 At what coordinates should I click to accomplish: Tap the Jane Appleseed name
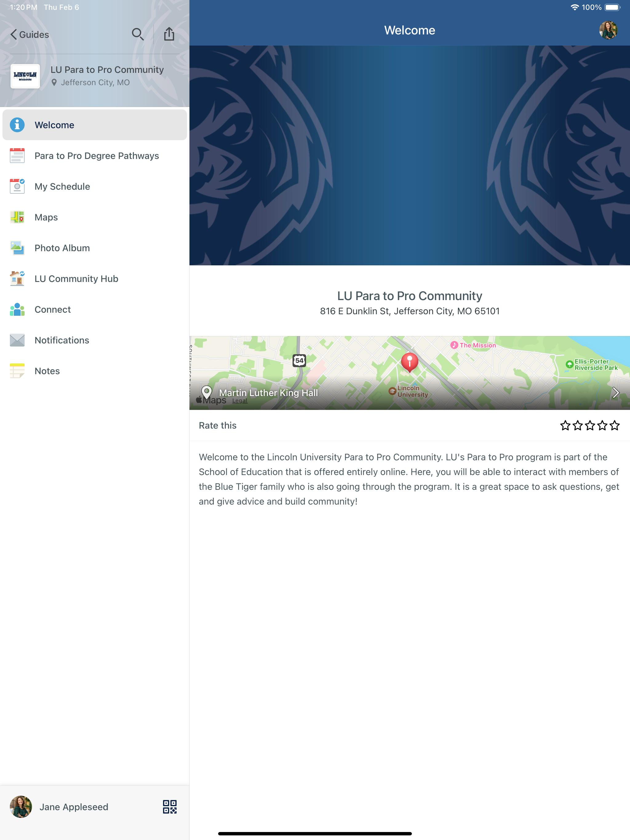[74, 806]
